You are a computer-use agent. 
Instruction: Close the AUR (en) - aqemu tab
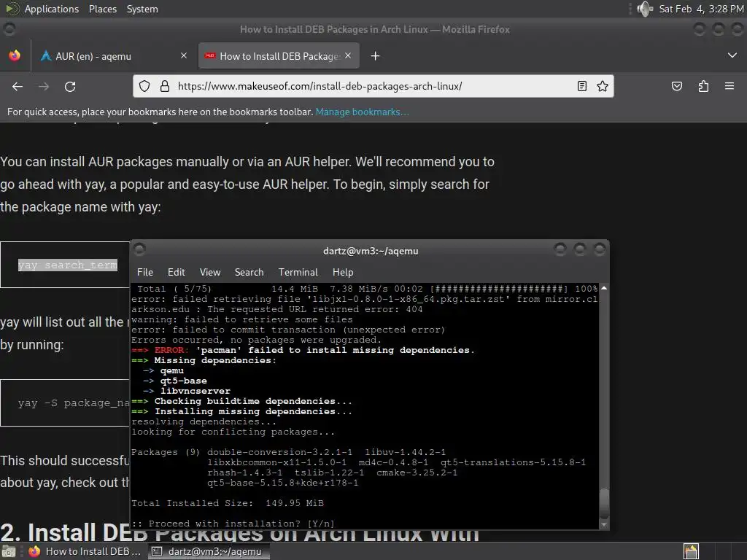[x=183, y=56]
